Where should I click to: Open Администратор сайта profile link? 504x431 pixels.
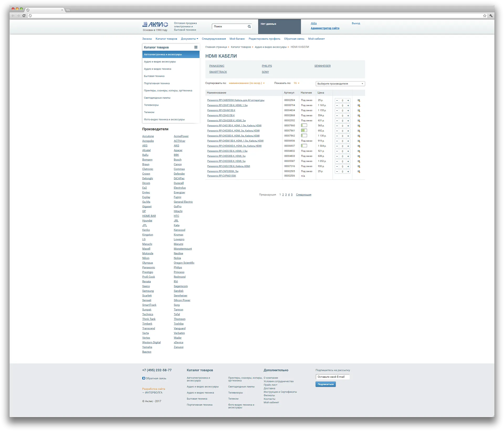point(325,28)
